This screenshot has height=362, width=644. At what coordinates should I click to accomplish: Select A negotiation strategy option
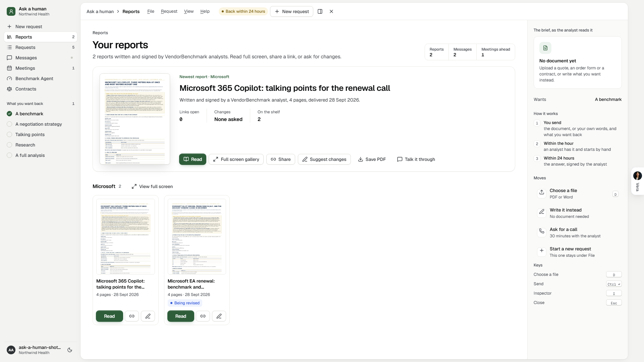[40, 124]
